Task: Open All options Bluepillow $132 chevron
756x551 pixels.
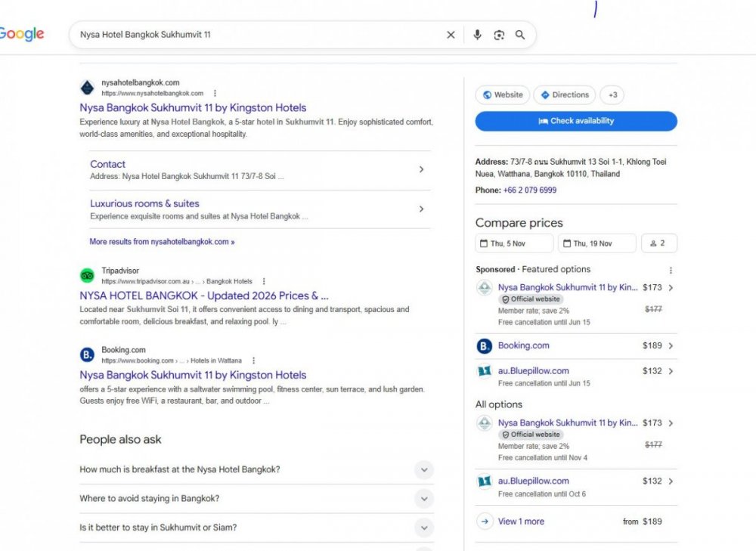Action: 671,481
